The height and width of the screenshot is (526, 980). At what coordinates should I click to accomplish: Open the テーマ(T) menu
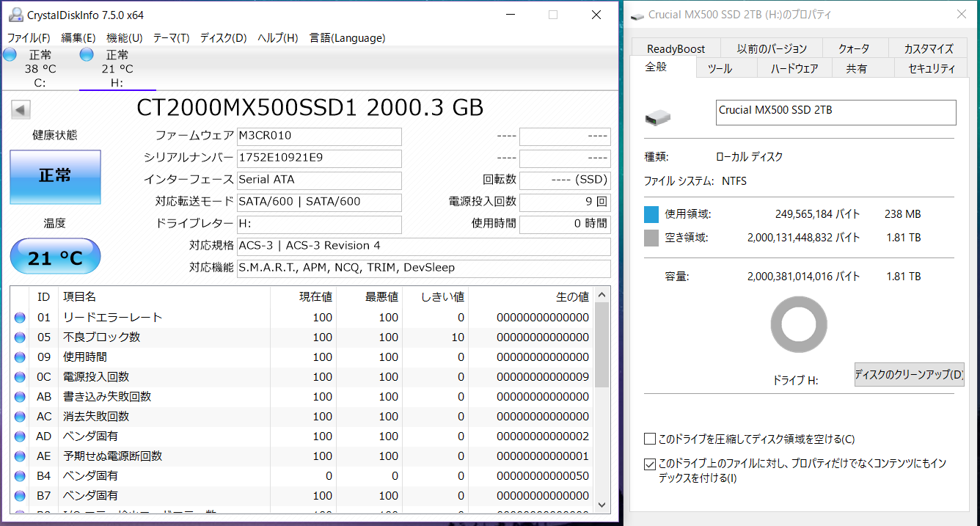171,38
